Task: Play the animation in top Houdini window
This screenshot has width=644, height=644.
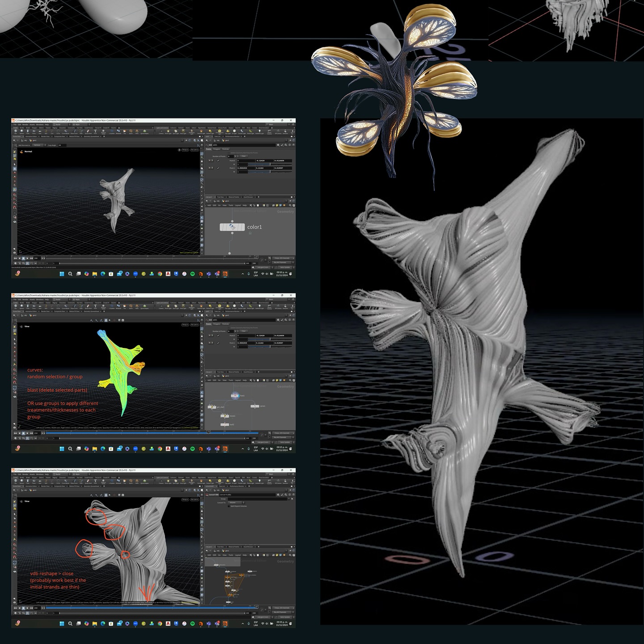Action: [x=27, y=258]
